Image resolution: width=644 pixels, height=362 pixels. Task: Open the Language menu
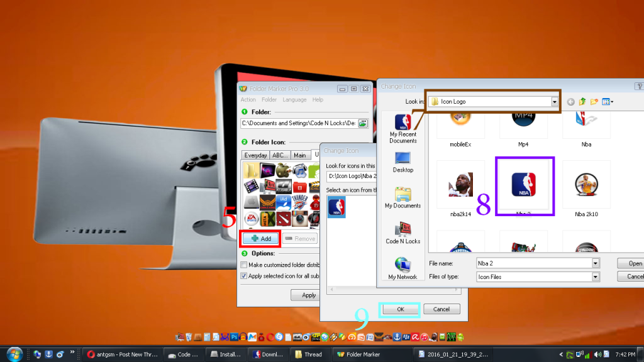pos(294,100)
